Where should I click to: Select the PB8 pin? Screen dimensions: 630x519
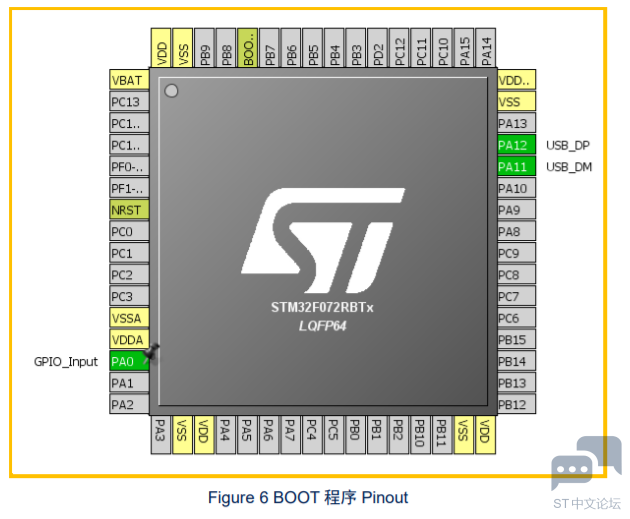(226, 48)
